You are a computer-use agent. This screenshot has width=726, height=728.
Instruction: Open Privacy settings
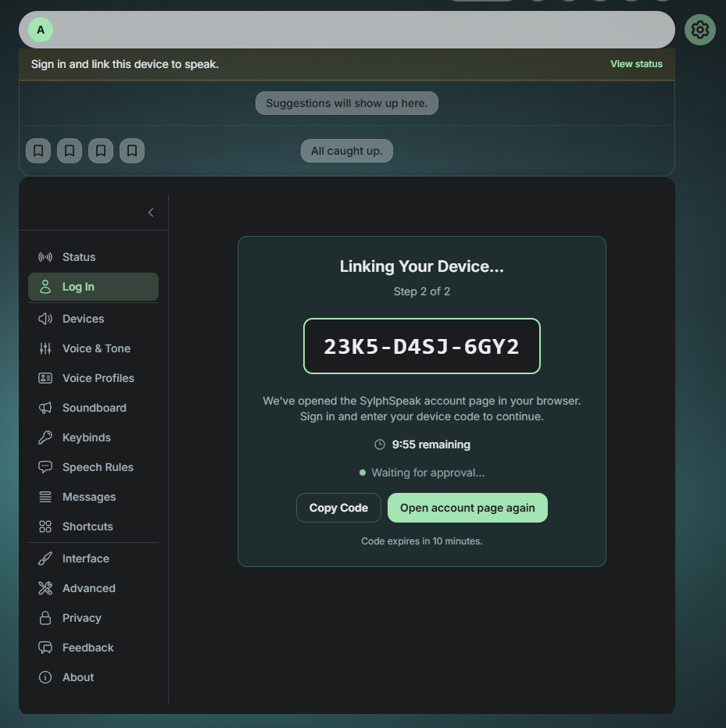(93, 619)
